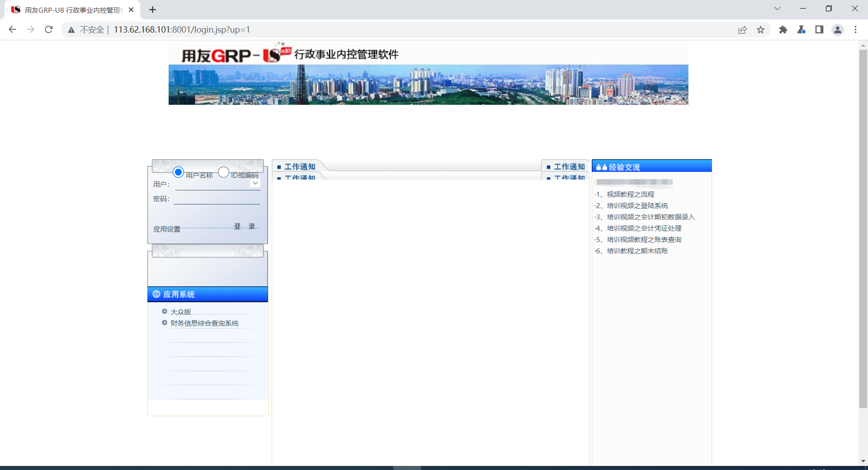Click the flask extension icon
Screen dimensions: 868x470
pyautogui.click(x=801, y=29)
